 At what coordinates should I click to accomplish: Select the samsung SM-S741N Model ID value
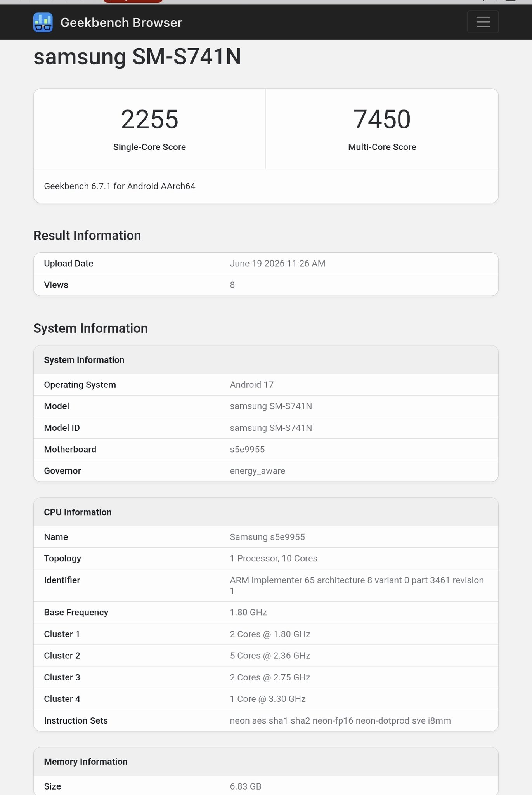coord(271,428)
